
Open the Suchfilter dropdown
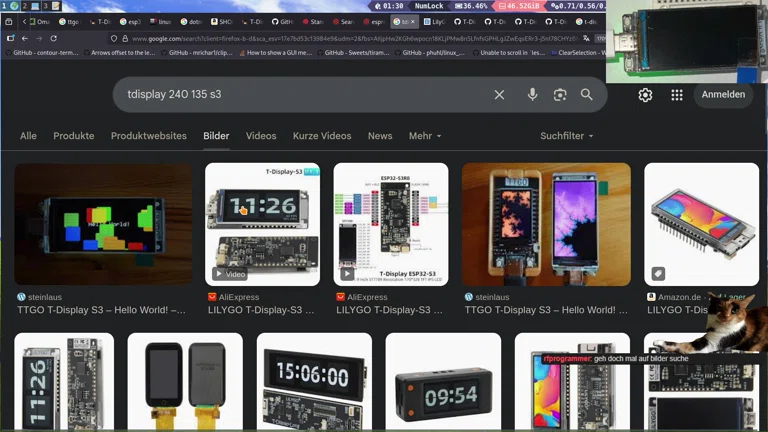click(x=567, y=136)
